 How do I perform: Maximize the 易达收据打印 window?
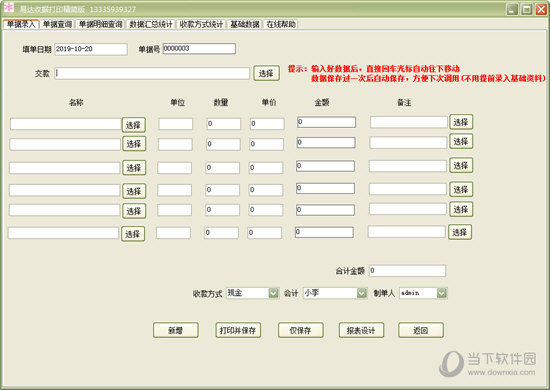[x=527, y=9]
